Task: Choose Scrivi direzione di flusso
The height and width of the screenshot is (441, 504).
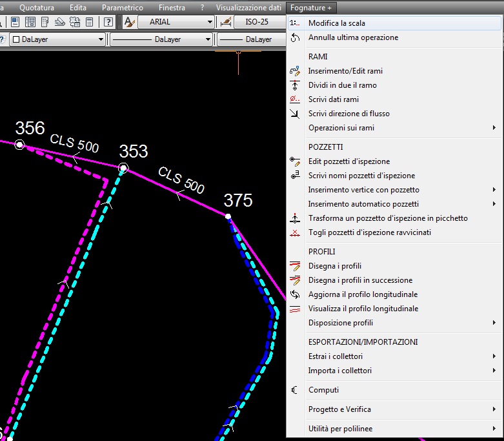Action: (x=394, y=114)
